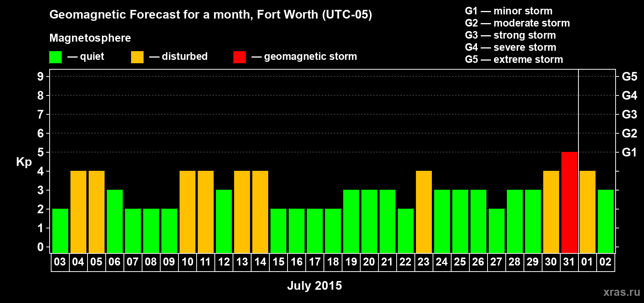Click the green bar for day 06
Viewport: 644px width, 303px height.
pos(115,221)
